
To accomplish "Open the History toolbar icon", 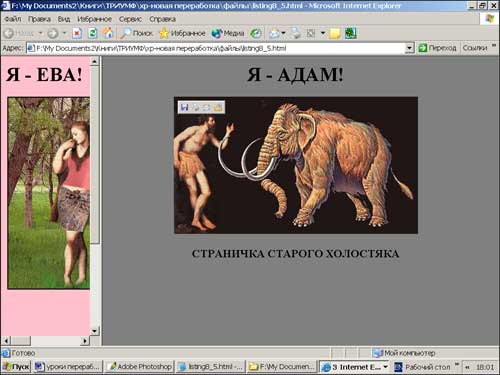I will pyautogui.click(x=256, y=33).
